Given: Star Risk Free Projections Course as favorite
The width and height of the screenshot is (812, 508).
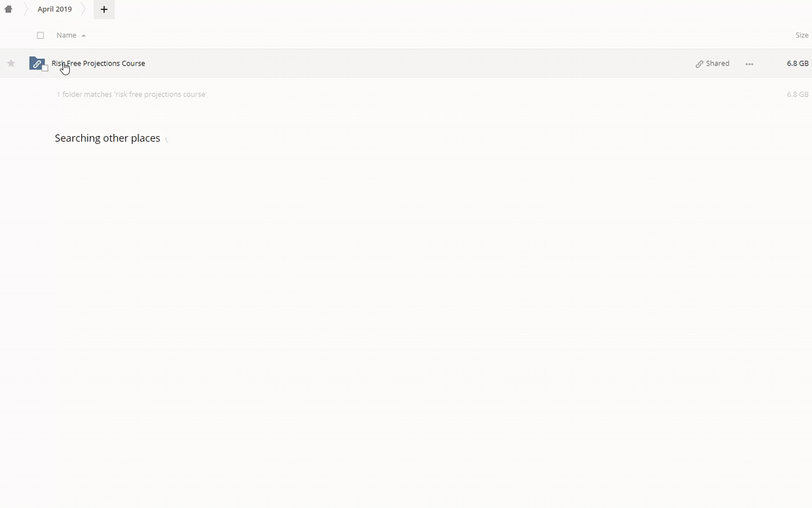Looking at the screenshot, I should coord(11,64).
